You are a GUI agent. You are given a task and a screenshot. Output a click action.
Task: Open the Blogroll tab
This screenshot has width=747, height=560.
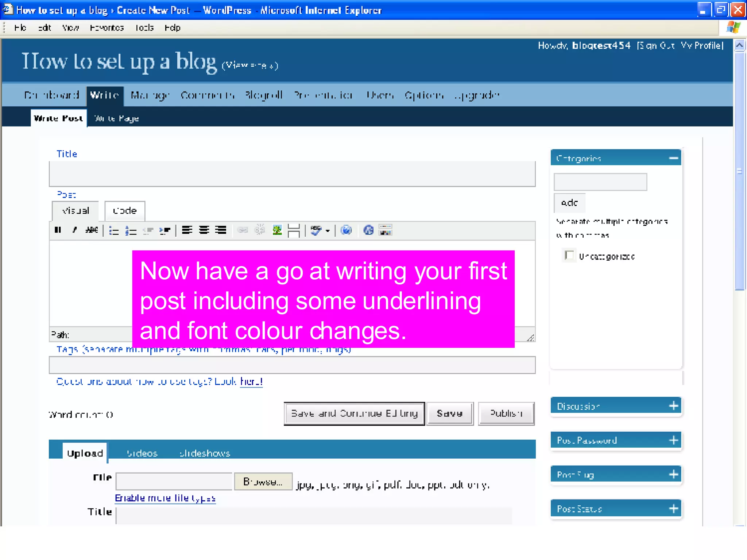click(264, 95)
